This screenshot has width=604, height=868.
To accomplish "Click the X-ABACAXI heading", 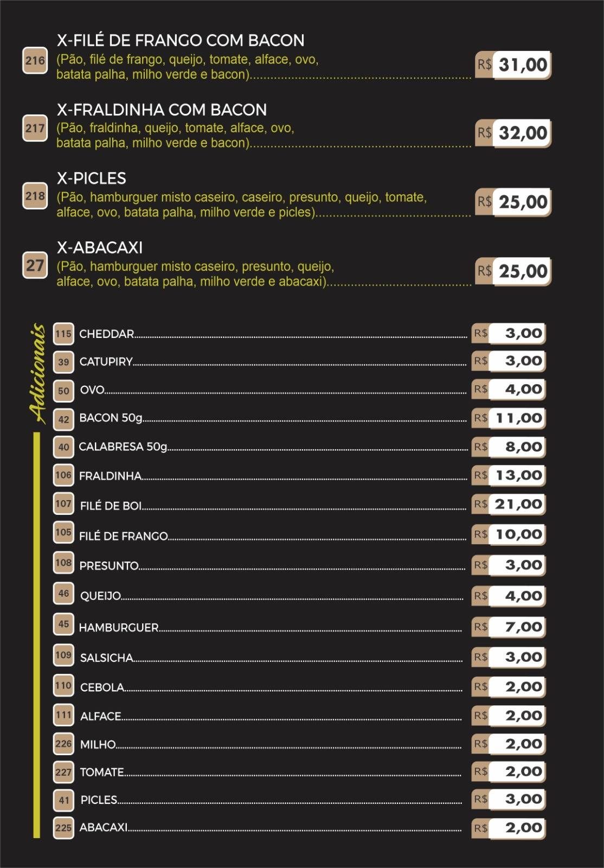I will coord(100,248).
